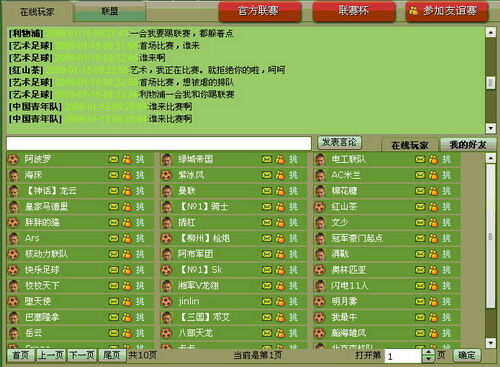The image size is (500, 367).
Task: Add 奥林匹亚 as friend
Action: 433,270
